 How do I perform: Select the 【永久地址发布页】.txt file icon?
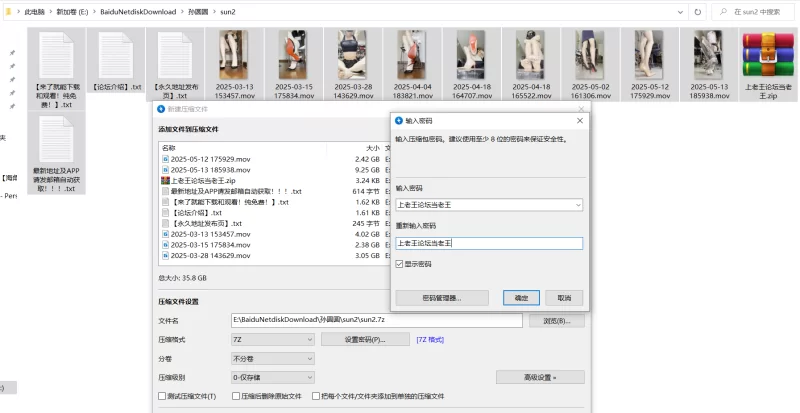175,55
